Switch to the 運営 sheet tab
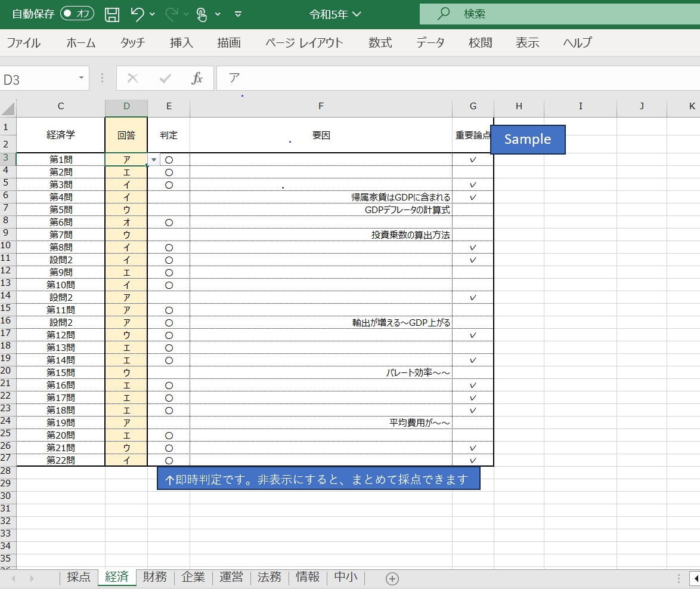700x589 pixels. pyautogui.click(x=231, y=578)
